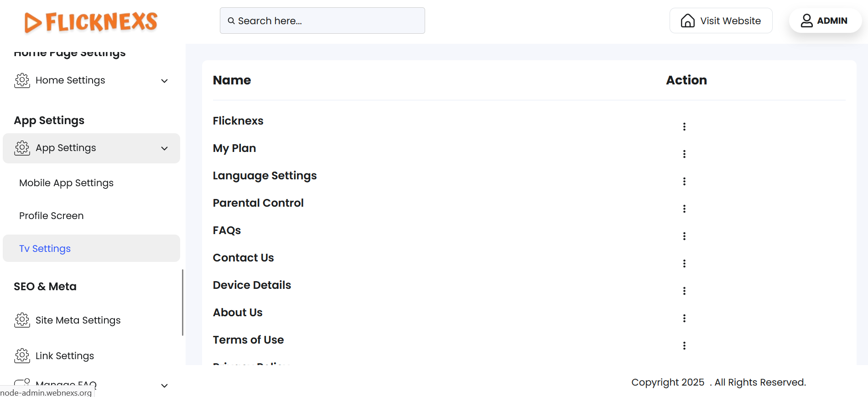Open three-dot actions for About Us
868x397 pixels.
pyautogui.click(x=684, y=318)
